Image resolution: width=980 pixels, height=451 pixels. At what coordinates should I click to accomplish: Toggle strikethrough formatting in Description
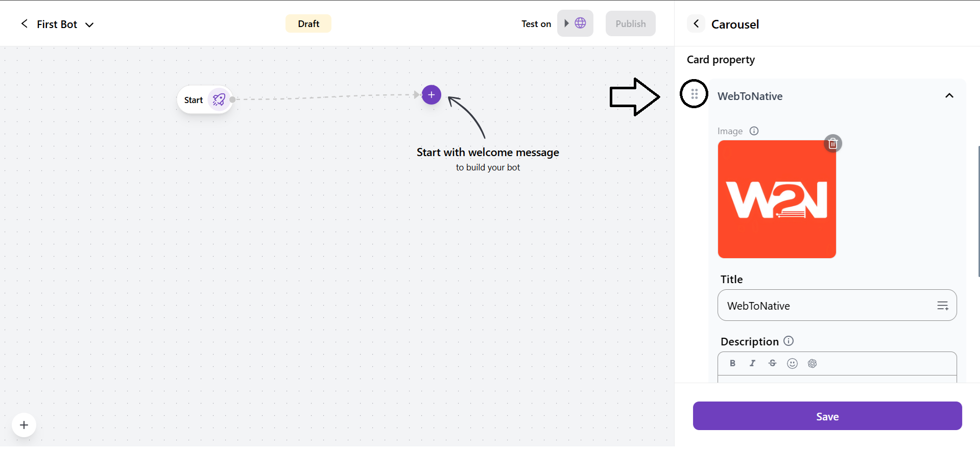click(772, 363)
